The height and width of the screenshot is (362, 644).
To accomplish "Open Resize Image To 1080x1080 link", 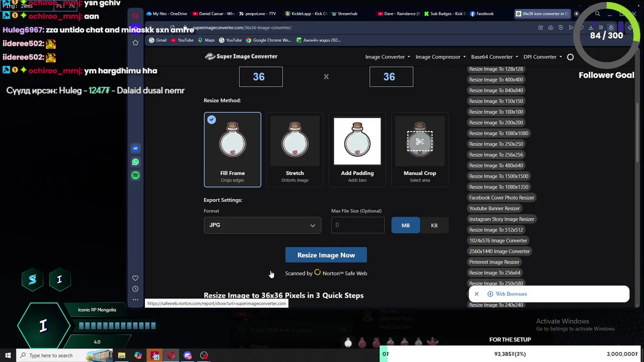I will click(x=499, y=133).
